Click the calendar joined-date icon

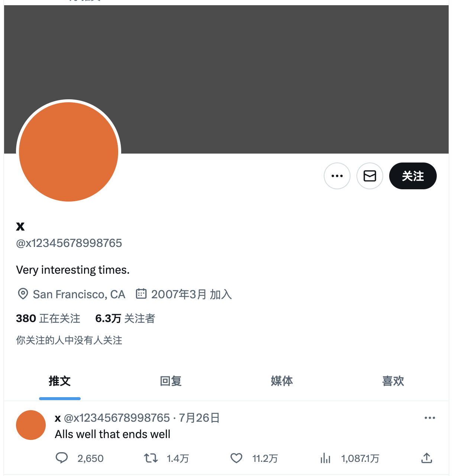click(141, 294)
